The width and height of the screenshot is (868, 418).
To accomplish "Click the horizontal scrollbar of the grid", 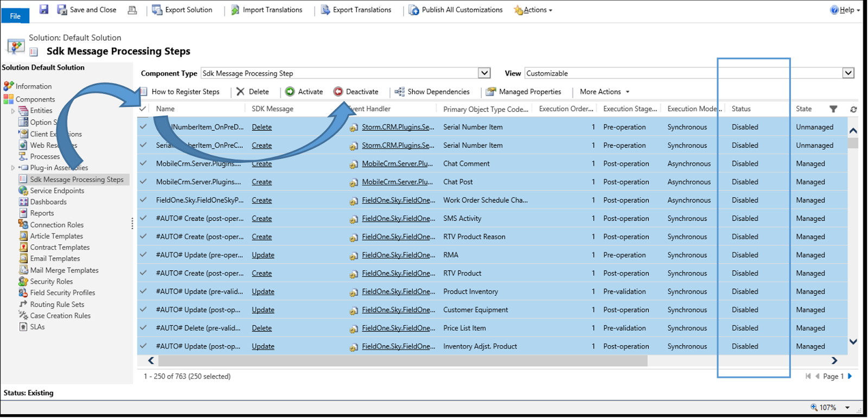I will 403,361.
